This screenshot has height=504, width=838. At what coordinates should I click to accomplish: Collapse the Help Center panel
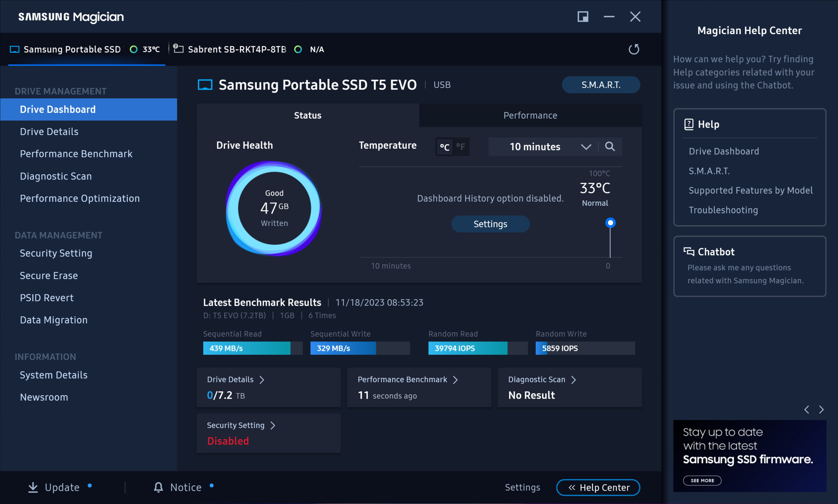point(598,487)
